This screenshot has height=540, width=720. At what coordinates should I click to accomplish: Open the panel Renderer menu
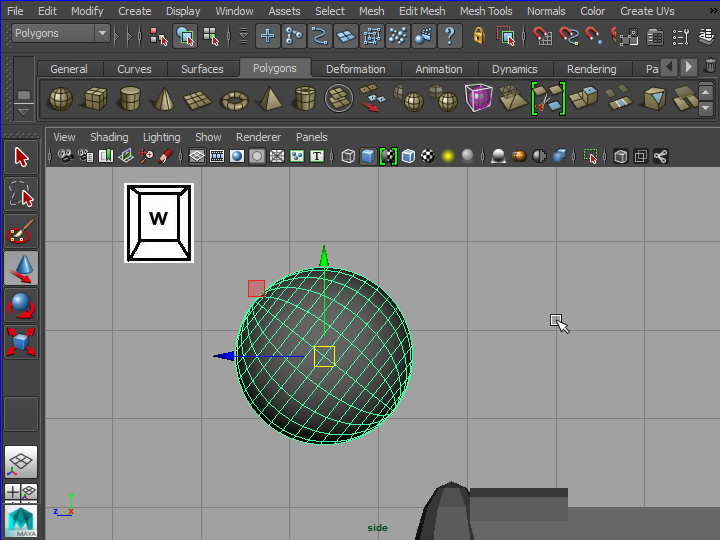258,137
